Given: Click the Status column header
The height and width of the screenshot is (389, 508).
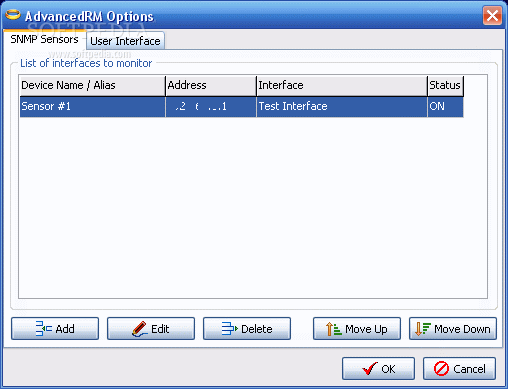Looking at the screenshot, I should (445, 85).
